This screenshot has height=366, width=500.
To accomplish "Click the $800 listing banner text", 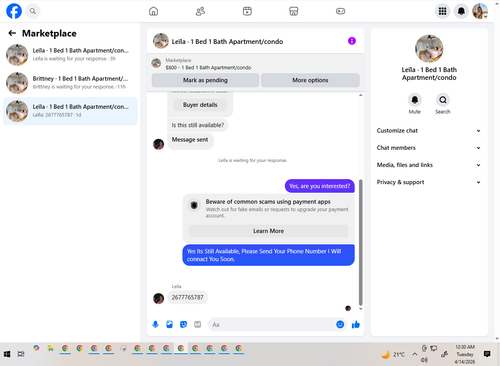I will (208, 68).
